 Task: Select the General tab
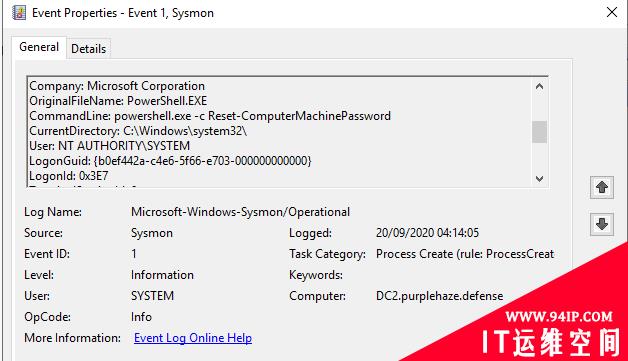tap(39, 47)
